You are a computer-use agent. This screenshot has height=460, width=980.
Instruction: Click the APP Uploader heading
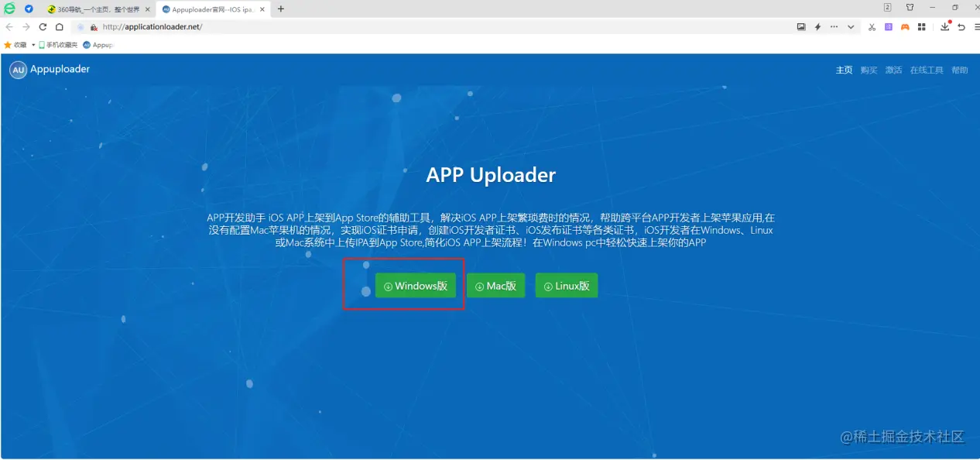coord(491,175)
